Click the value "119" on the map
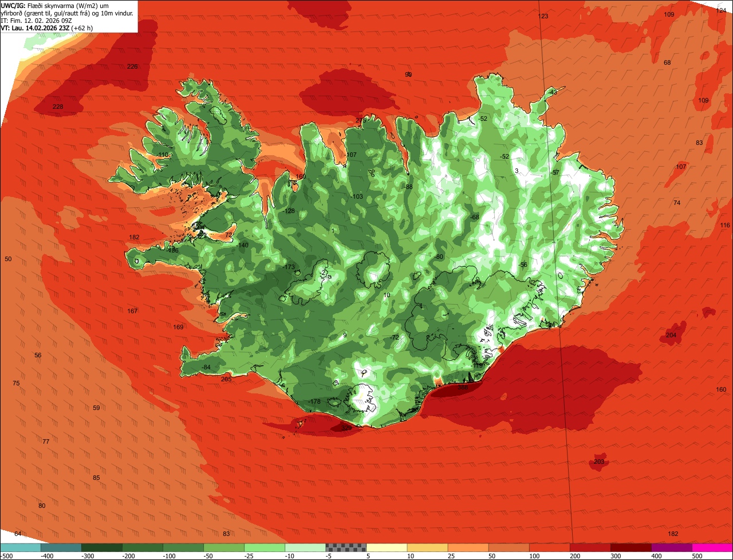This screenshot has width=733, height=560. point(478,366)
